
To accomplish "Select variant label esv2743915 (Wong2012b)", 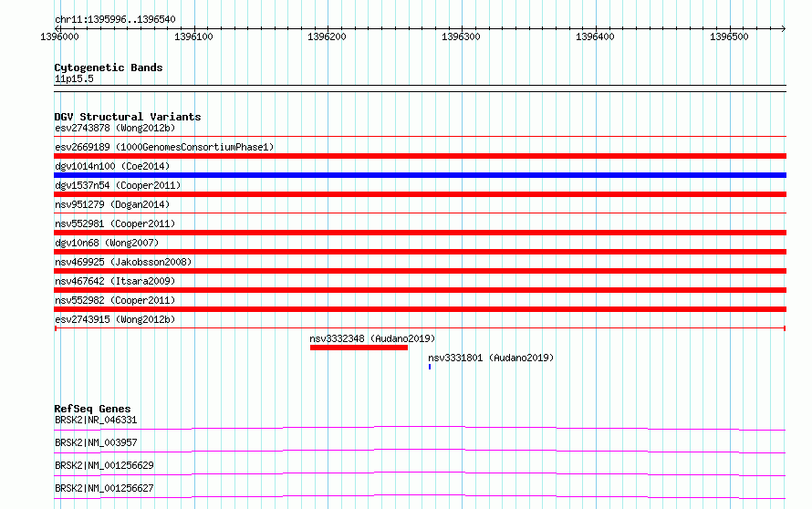I will point(115,319).
